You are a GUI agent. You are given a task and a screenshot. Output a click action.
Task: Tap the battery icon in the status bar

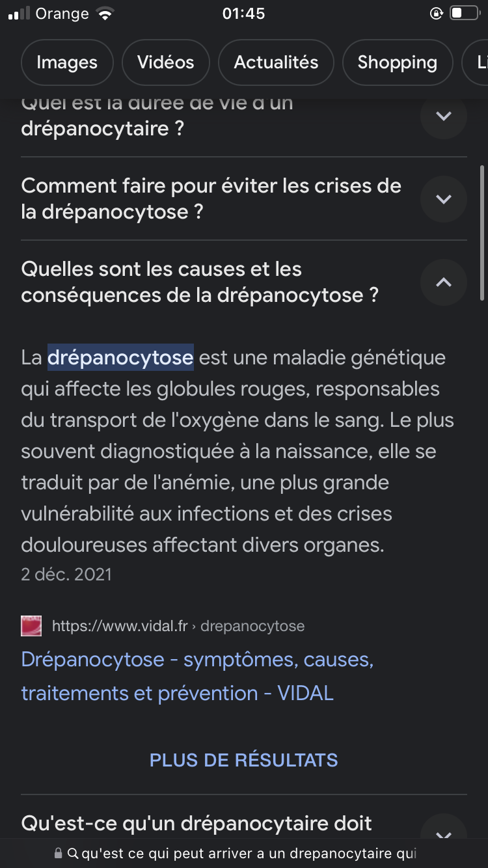tap(464, 14)
